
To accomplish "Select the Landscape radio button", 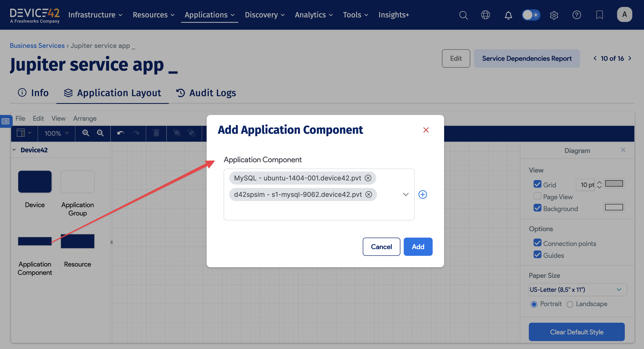I will point(570,304).
